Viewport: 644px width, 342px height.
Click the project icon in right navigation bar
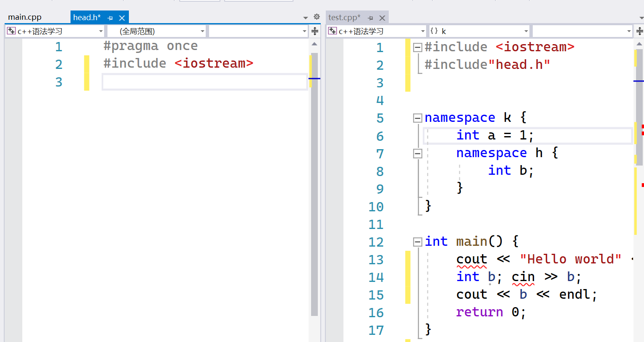[332, 31]
